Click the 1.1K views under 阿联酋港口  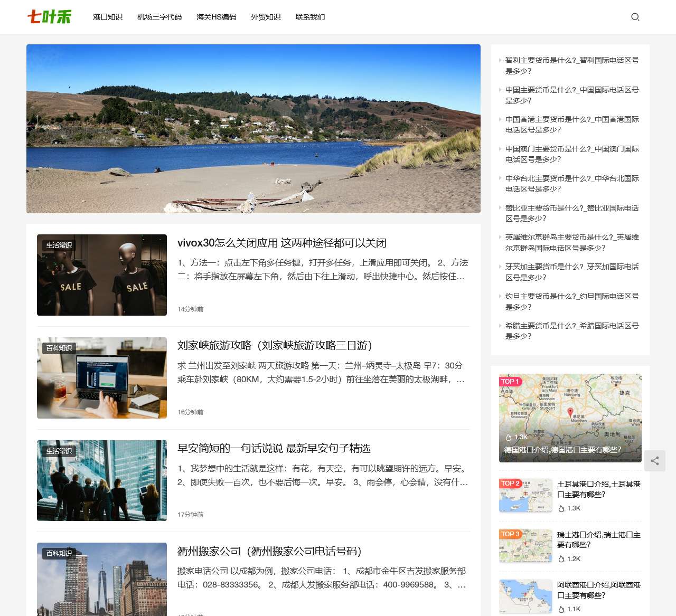pyautogui.click(x=569, y=609)
